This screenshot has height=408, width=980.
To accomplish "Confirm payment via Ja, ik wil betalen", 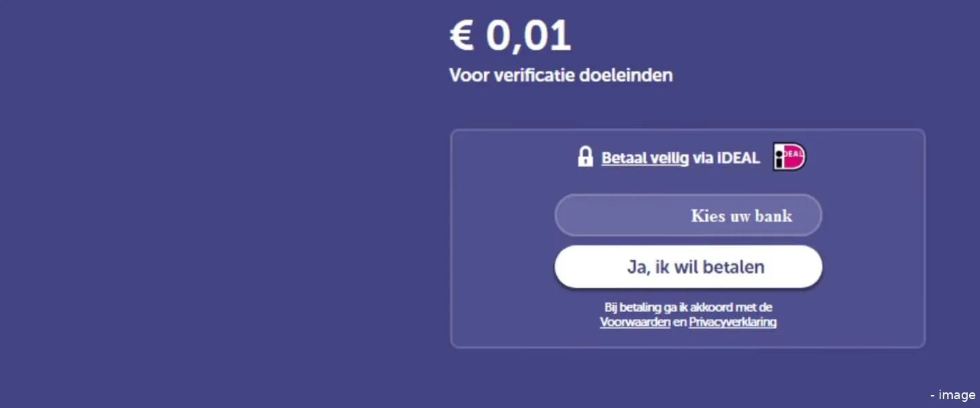I will [689, 267].
